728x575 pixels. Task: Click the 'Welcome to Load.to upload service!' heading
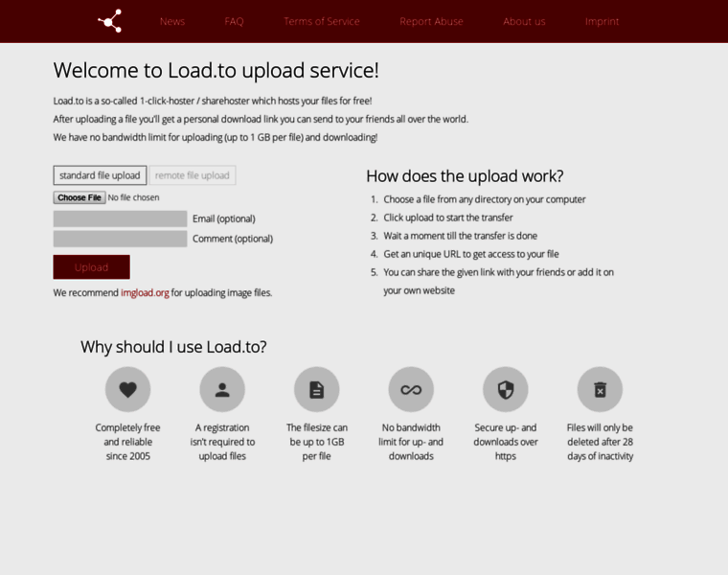[x=216, y=71]
